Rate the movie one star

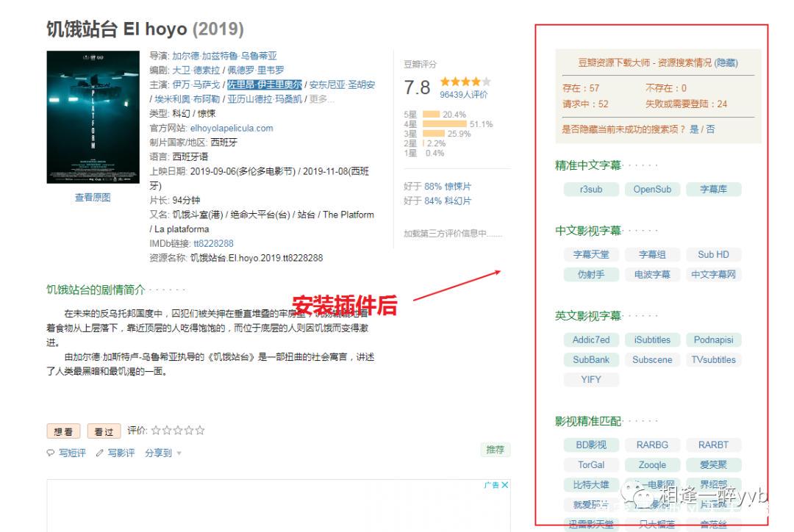pos(156,431)
